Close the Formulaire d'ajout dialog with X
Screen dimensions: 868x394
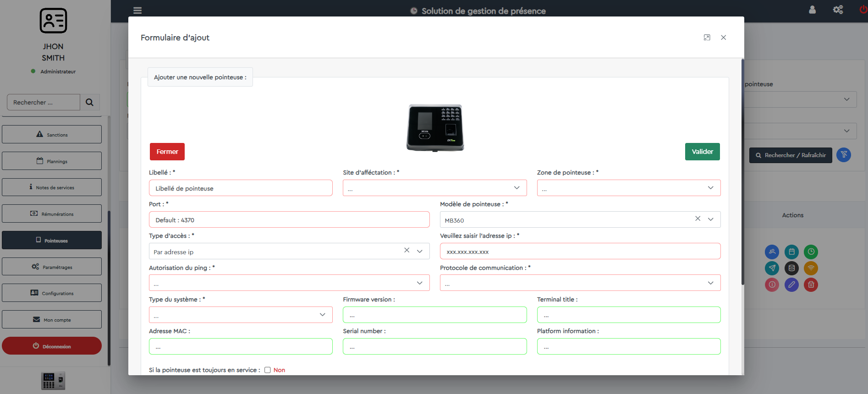pyautogui.click(x=723, y=38)
